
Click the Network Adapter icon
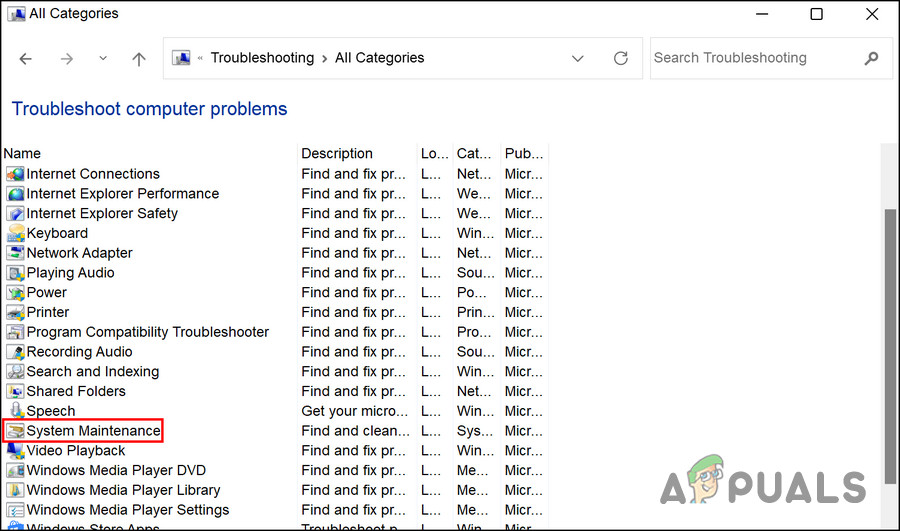tap(15, 253)
